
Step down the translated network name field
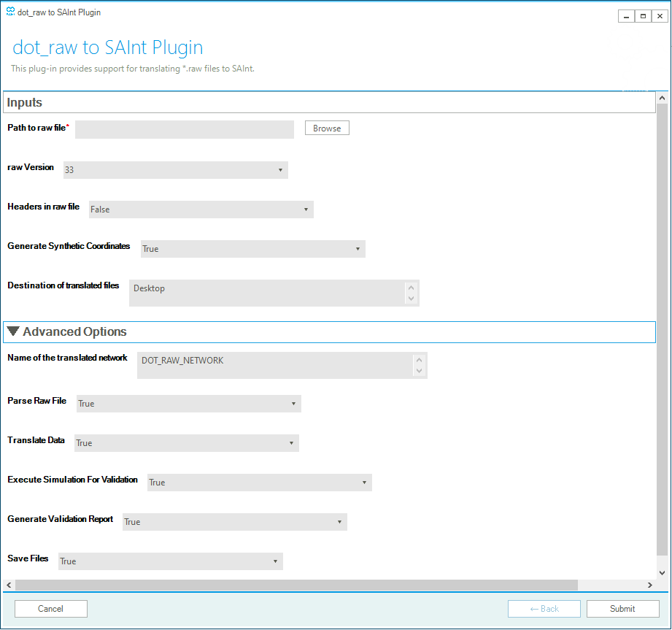(419, 371)
